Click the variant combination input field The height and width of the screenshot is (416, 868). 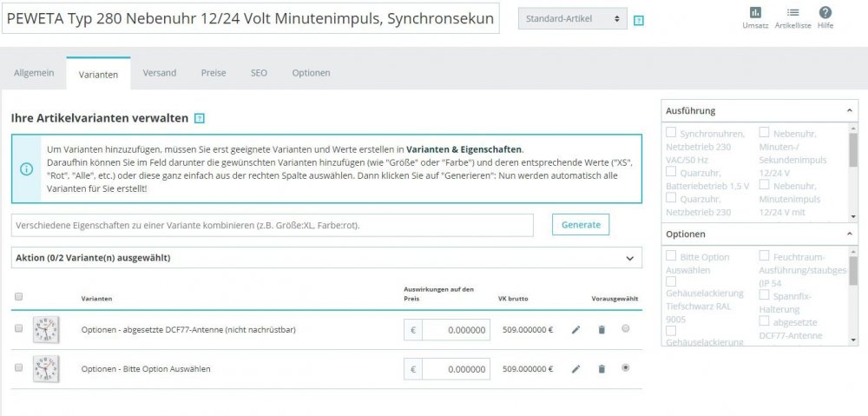pos(273,225)
